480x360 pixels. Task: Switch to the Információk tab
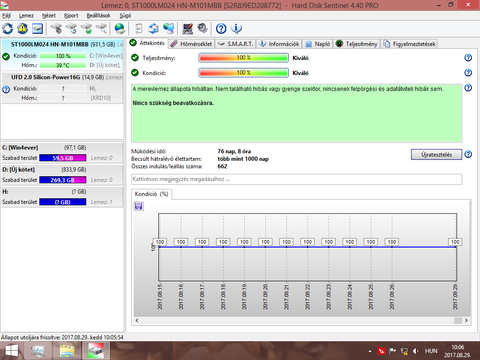[279, 44]
